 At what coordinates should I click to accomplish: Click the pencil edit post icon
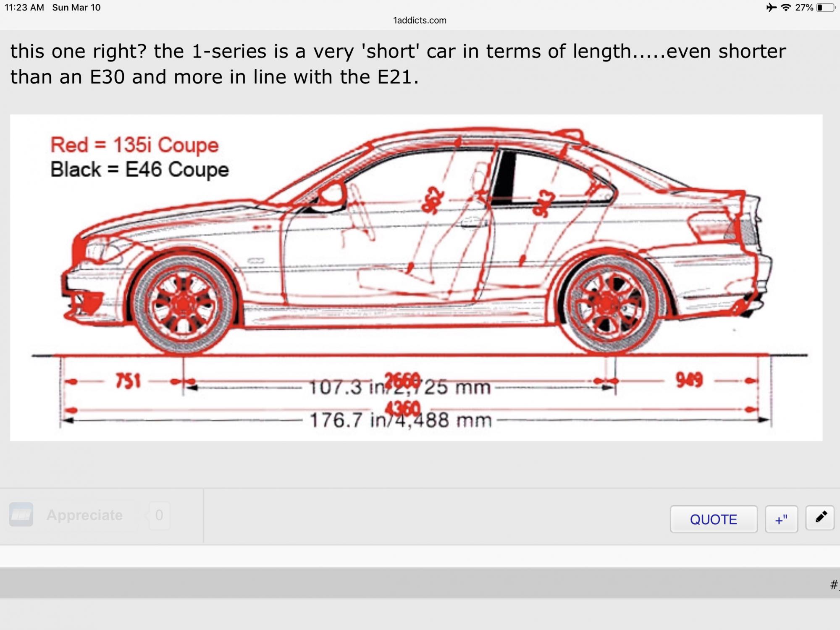[820, 518]
